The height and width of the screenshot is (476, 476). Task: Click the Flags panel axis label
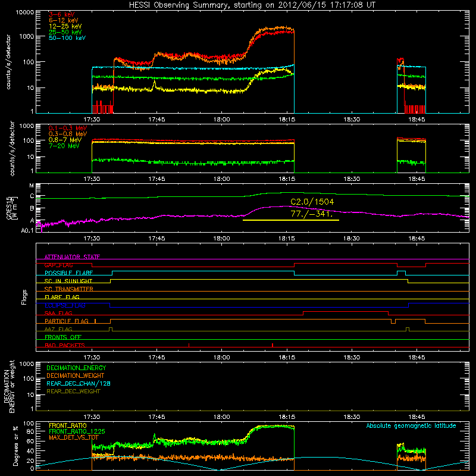[x=24, y=297]
